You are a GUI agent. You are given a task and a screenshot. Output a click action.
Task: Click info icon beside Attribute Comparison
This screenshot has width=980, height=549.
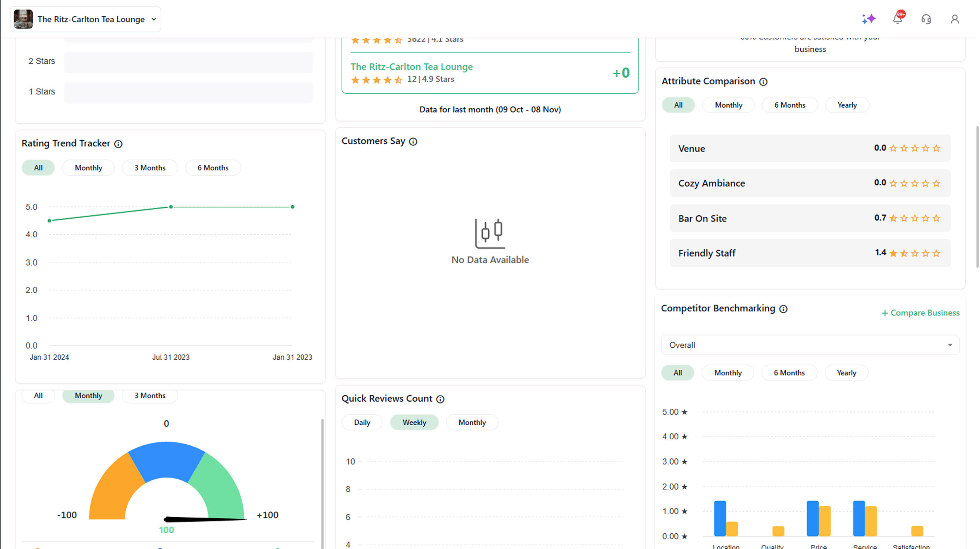click(x=763, y=82)
